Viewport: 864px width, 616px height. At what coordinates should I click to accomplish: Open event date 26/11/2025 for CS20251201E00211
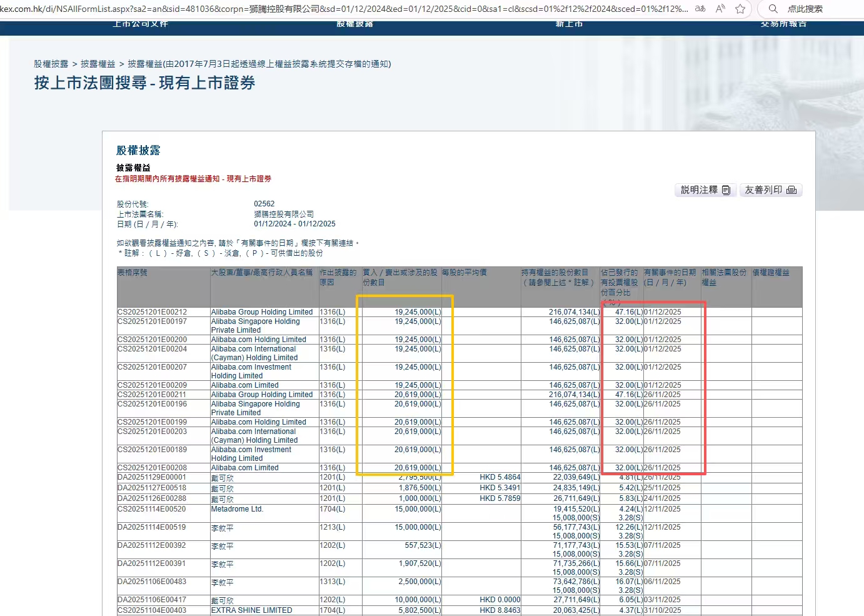pyautogui.click(x=663, y=395)
